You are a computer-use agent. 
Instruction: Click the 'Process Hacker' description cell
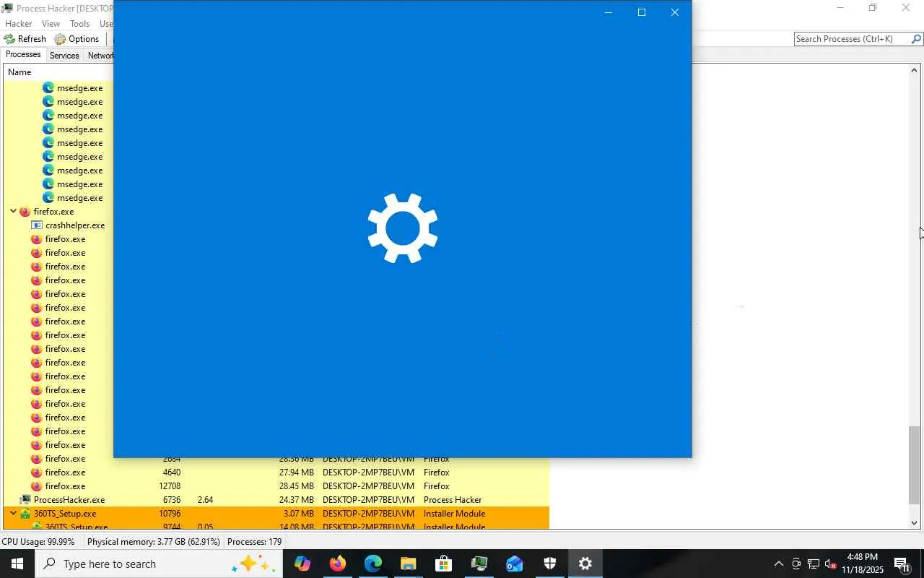453,500
